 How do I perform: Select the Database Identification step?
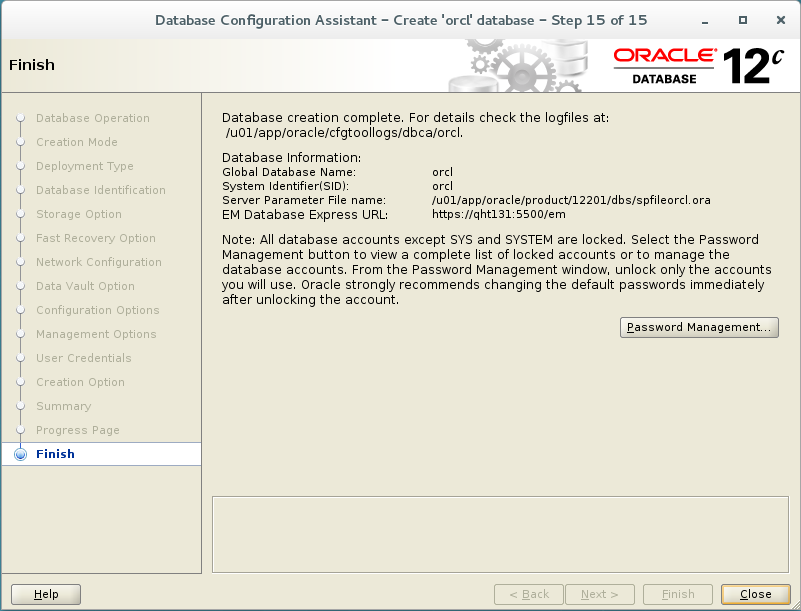click(101, 190)
